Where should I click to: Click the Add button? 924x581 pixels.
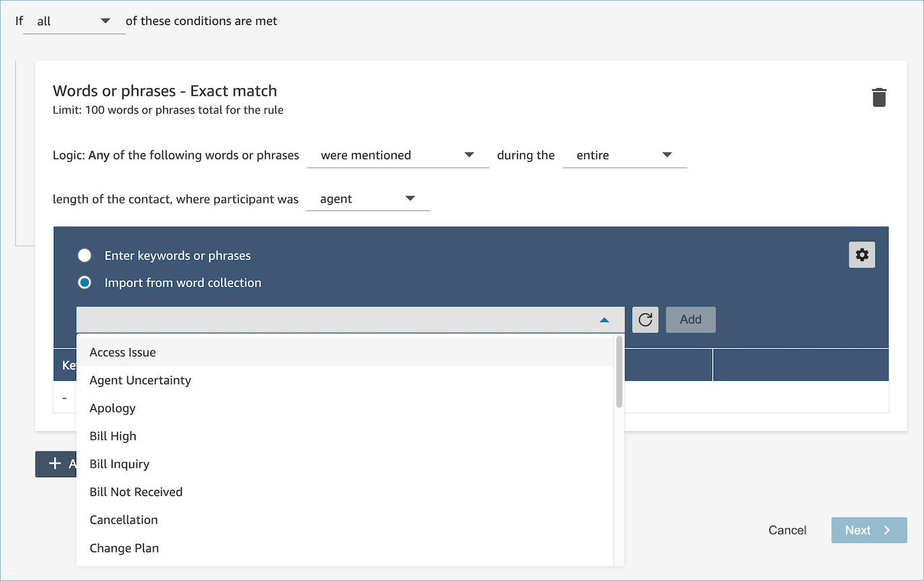click(691, 319)
